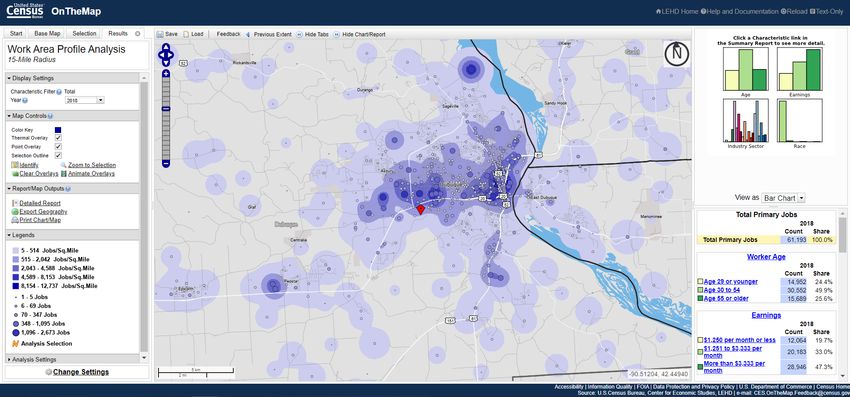Uncheck the Selection Outline checkbox
850x397 pixels.
click(58, 156)
